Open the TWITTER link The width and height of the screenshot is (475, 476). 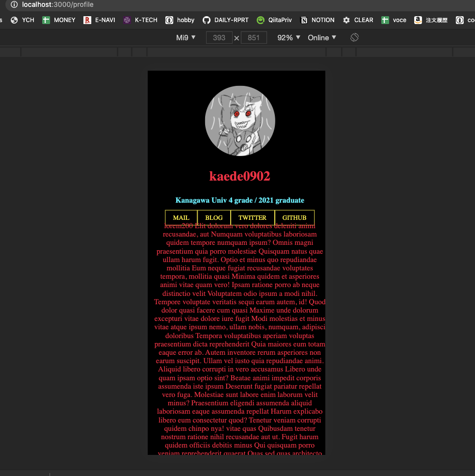pos(252,217)
